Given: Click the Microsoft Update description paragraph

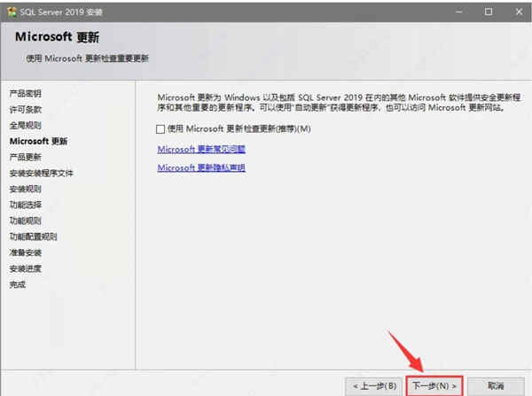Looking at the screenshot, I should [339, 103].
